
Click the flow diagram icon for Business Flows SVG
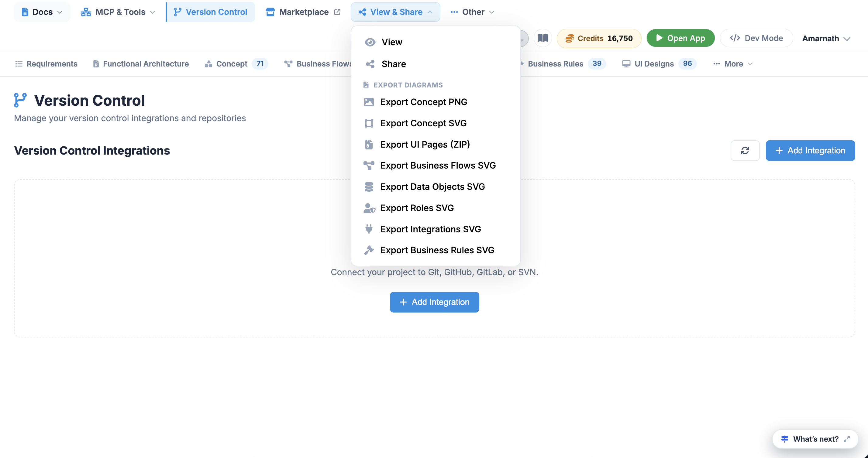pos(369,165)
